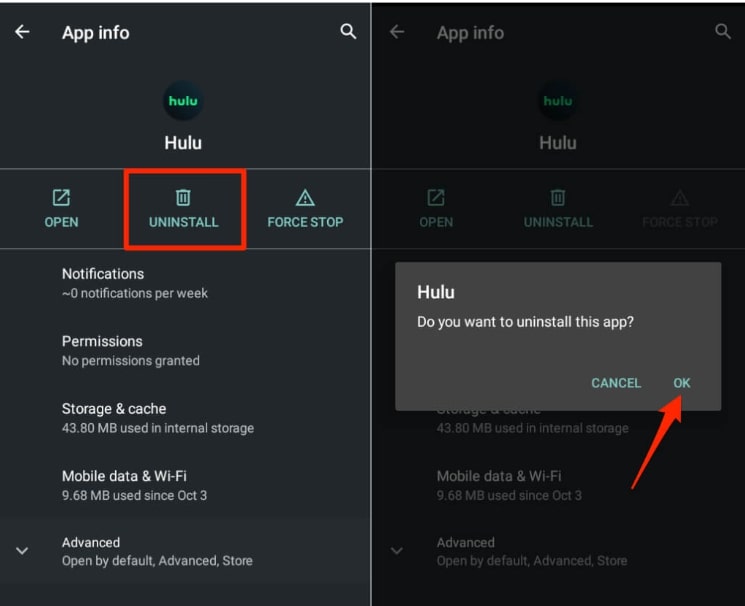Screen dimensions: 745x606
Task: Click '~0 notifications per week' text on left
Action: click(x=135, y=293)
